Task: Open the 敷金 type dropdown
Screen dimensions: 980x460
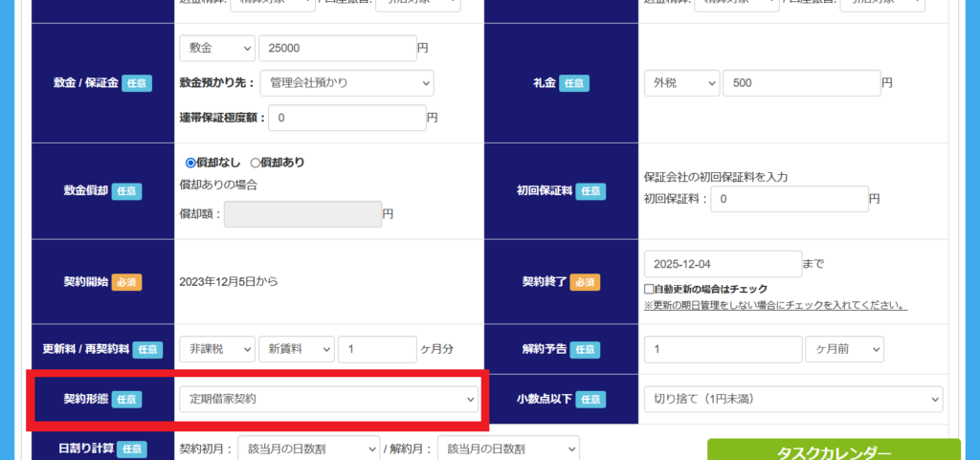Action: [x=216, y=48]
